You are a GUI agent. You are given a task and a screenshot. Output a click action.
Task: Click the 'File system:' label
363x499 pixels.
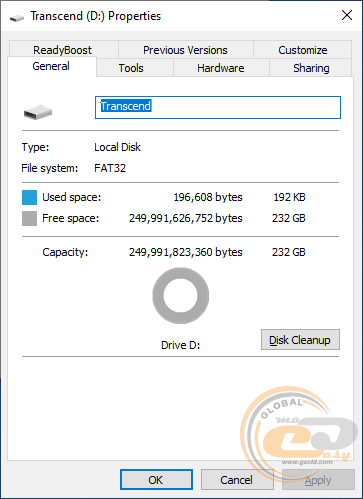[50, 168]
